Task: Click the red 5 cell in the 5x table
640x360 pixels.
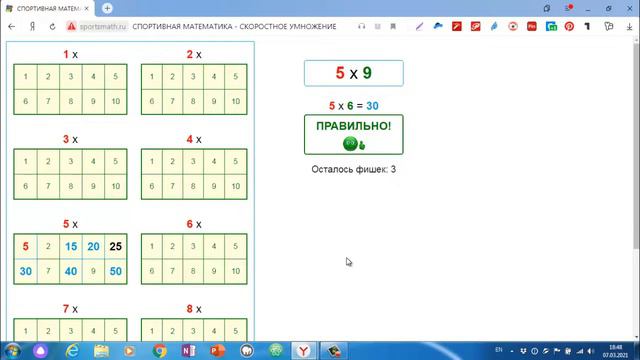Action: (x=26, y=247)
